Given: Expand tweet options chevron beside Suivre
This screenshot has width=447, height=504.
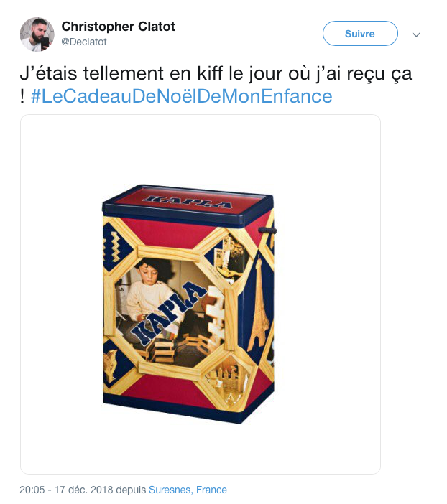Looking at the screenshot, I should pyautogui.click(x=416, y=34).
